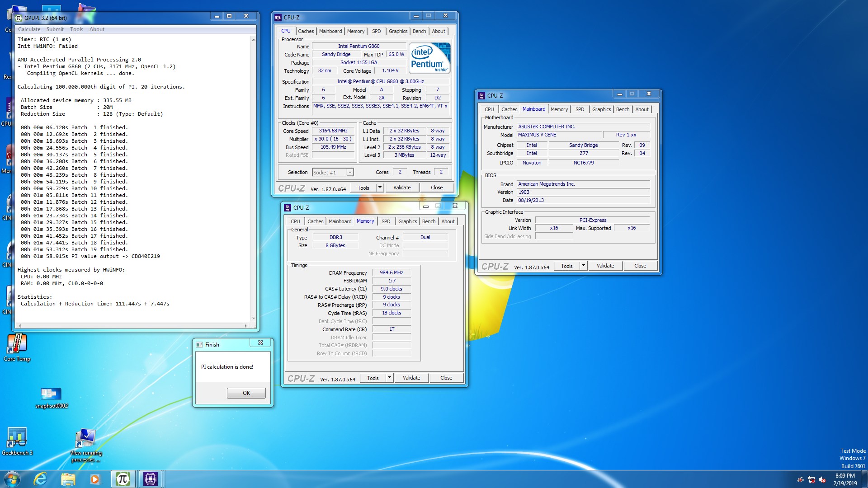Image resolution: width=868 pixels, height=488 pixels.
Task: Expand Tools arrow in Mainboard window
Action: (583, 266)
